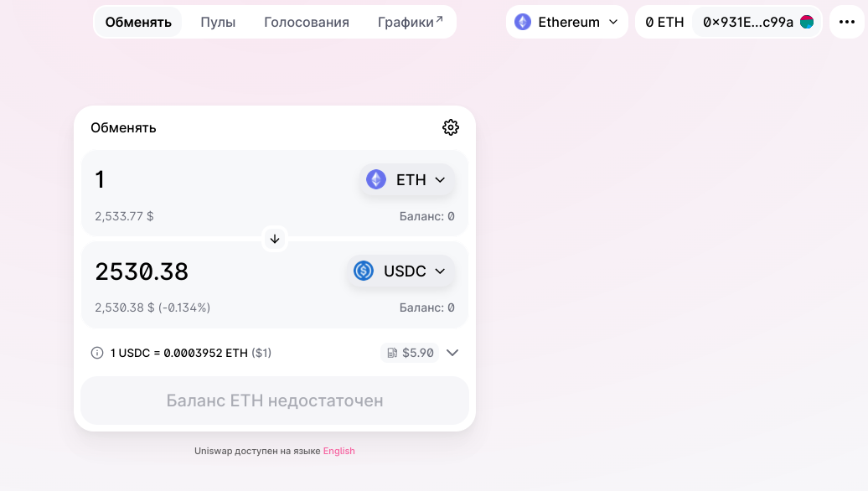
Task: Switch to the Пулы tab
Action: tap(218, 22)
